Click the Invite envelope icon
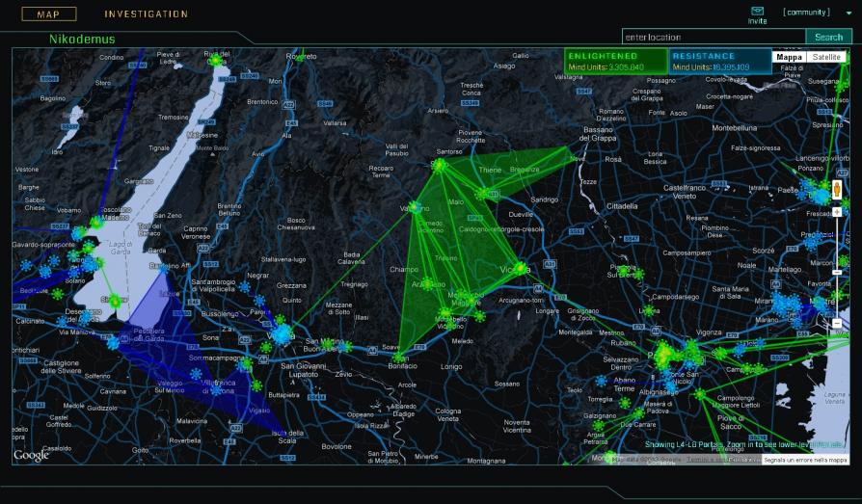 [757, 11]
